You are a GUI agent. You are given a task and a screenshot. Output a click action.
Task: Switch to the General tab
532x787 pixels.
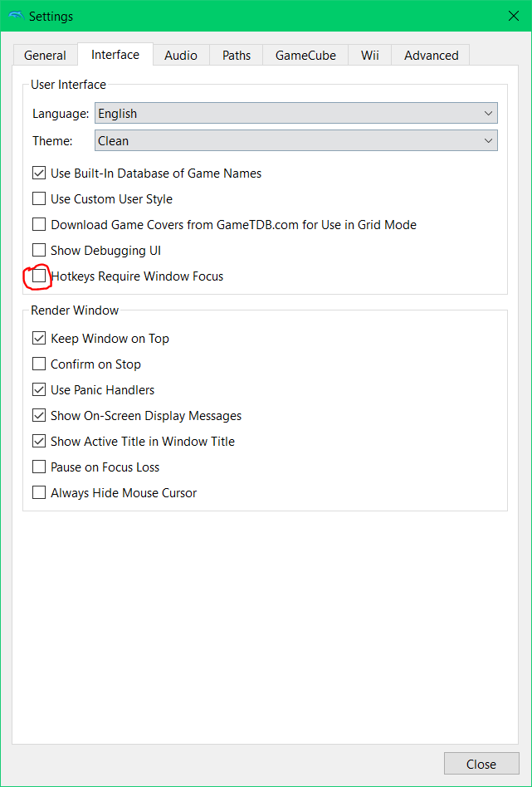[45, 56]
